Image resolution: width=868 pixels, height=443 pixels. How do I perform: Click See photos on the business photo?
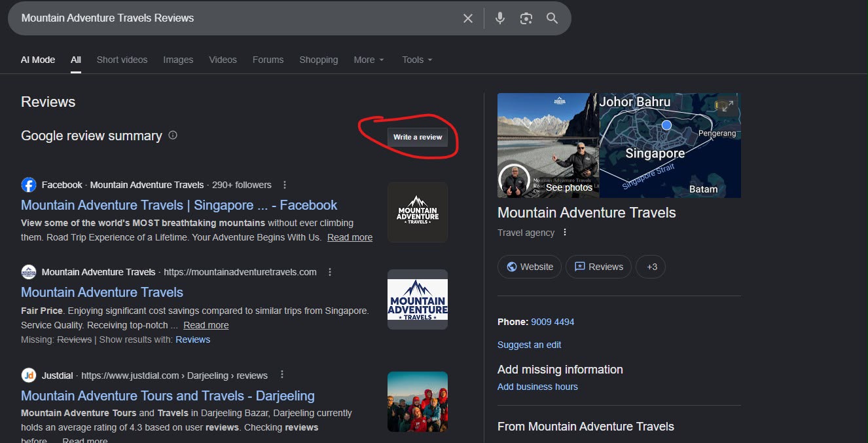pos(569,187)
